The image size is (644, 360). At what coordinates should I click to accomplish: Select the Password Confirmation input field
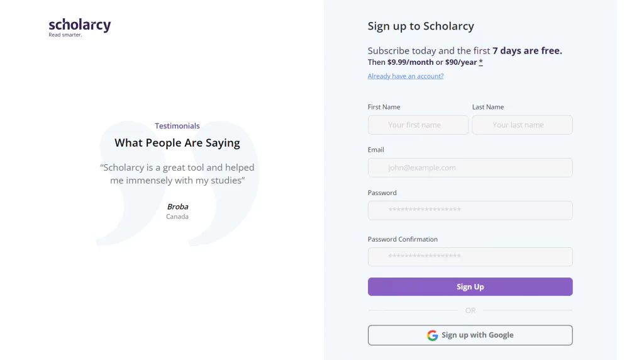470,257
